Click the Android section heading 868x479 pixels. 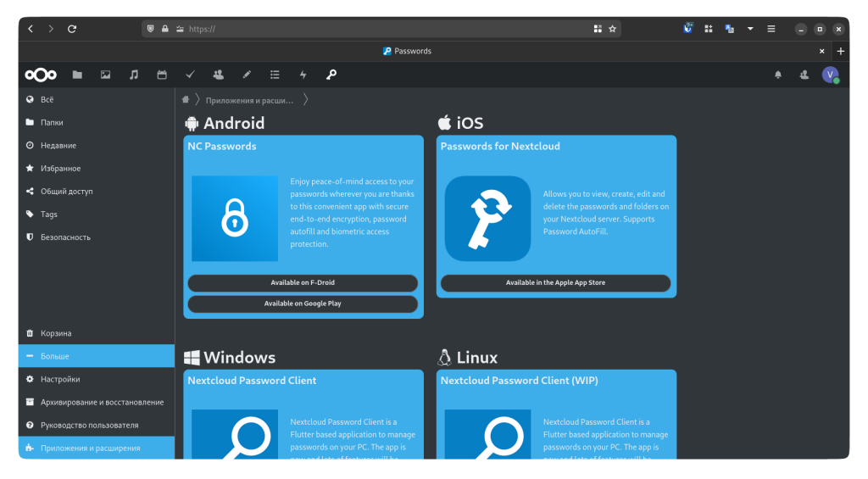click(225, 123)
